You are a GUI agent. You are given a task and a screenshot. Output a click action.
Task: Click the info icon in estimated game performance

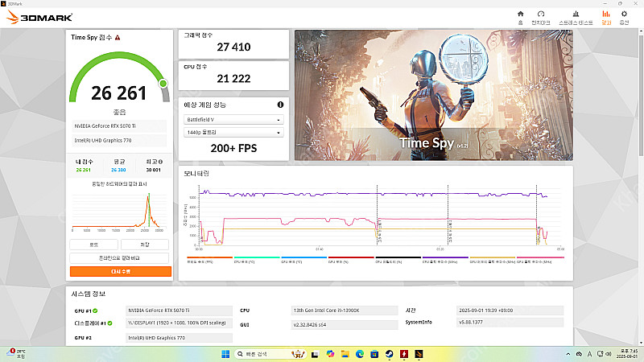(x=280, y=105)
